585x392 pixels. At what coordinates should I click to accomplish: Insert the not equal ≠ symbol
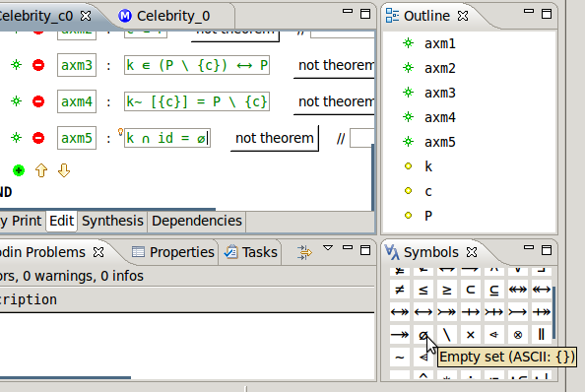[400, 290]
